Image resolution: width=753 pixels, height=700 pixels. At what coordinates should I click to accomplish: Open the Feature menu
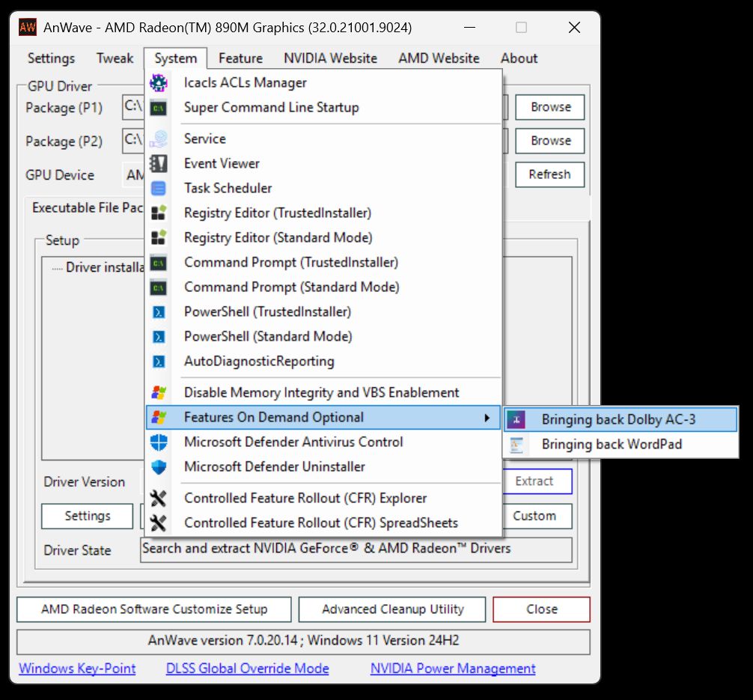[x=240, y=58]
